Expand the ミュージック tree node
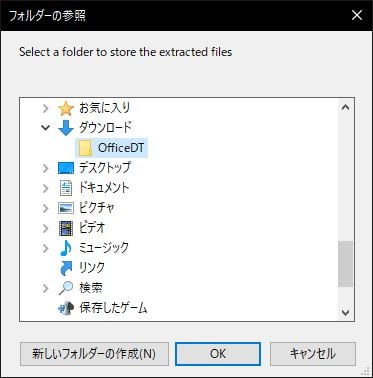373x378 pixels. [x=46, y=248]
